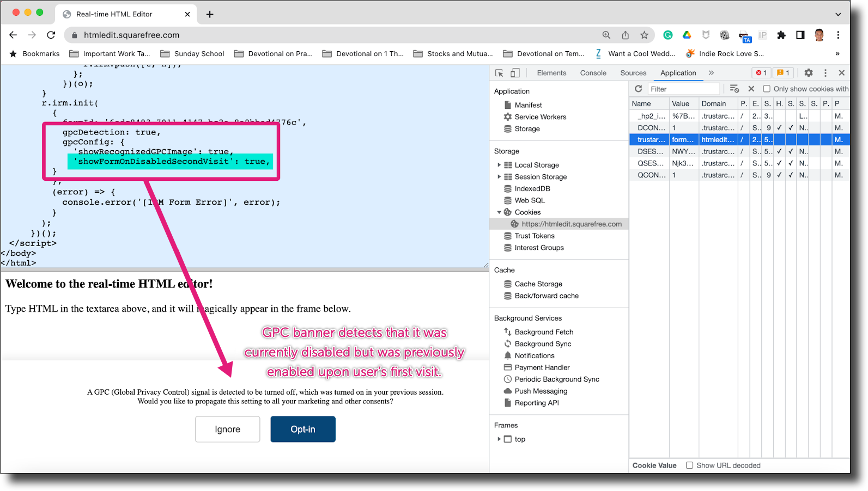Screen dimensions: 868x491
Task: Collapse the Cookies tree node
Action: point(499,212)
